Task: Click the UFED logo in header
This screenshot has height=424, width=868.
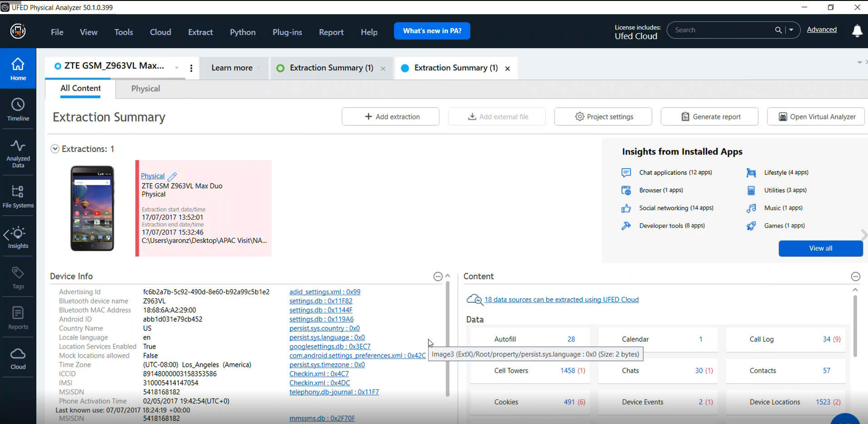Action: click(x=18, y=31)
